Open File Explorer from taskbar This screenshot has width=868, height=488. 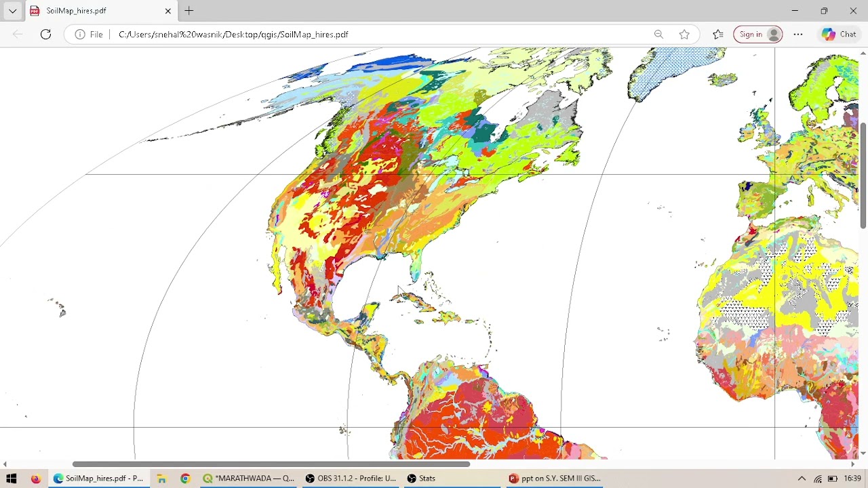coord(161,479)
